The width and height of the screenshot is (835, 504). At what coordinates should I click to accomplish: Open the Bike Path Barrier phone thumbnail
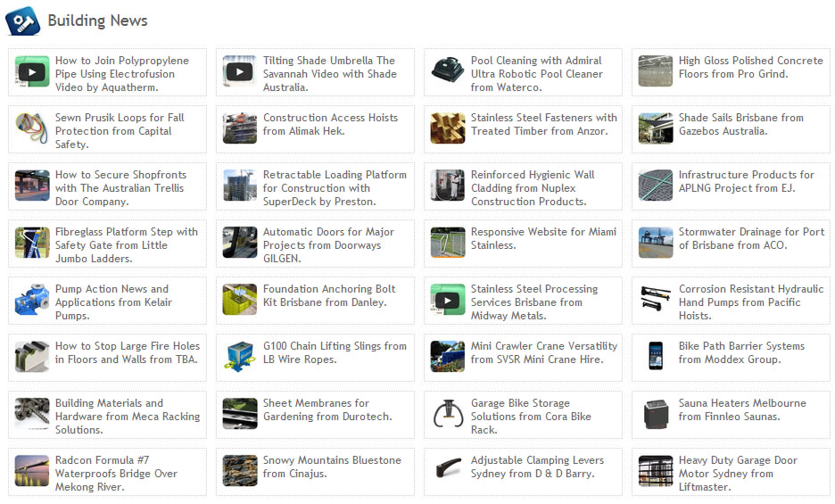click(x=656, y=357)
